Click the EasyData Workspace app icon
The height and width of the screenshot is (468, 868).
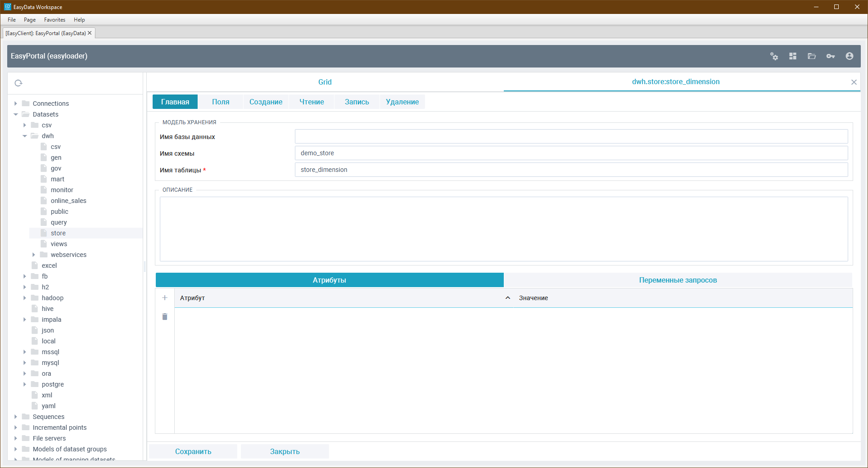pos(8,7)
